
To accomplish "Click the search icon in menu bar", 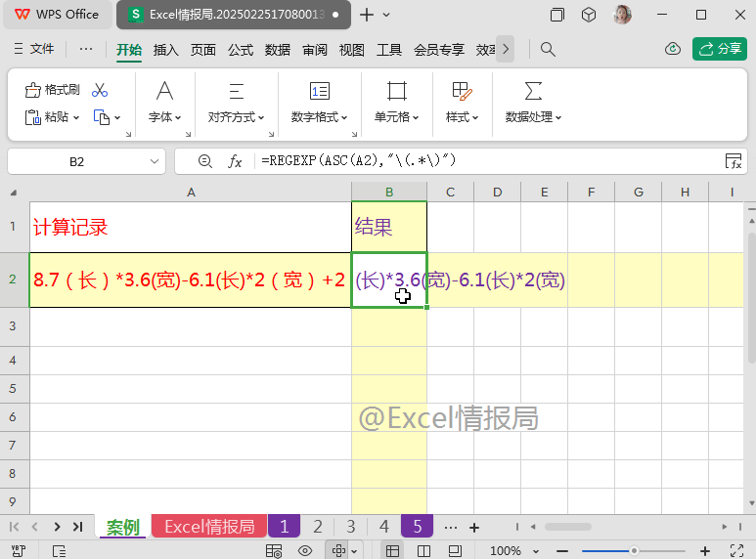I will [548, 49].
